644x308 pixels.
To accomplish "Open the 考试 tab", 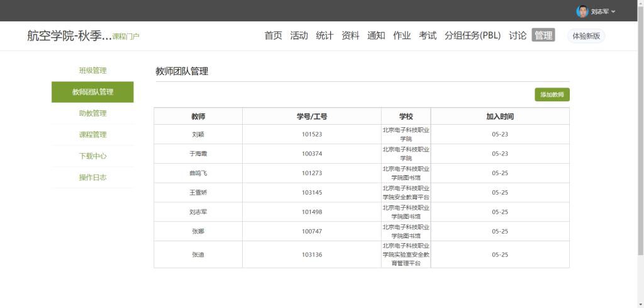I will click(428, 36).
